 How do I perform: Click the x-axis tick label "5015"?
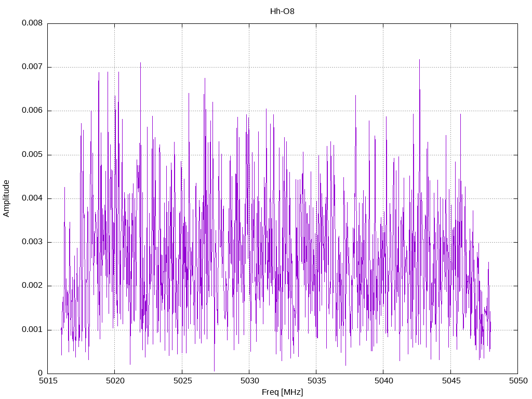[47, 381]
